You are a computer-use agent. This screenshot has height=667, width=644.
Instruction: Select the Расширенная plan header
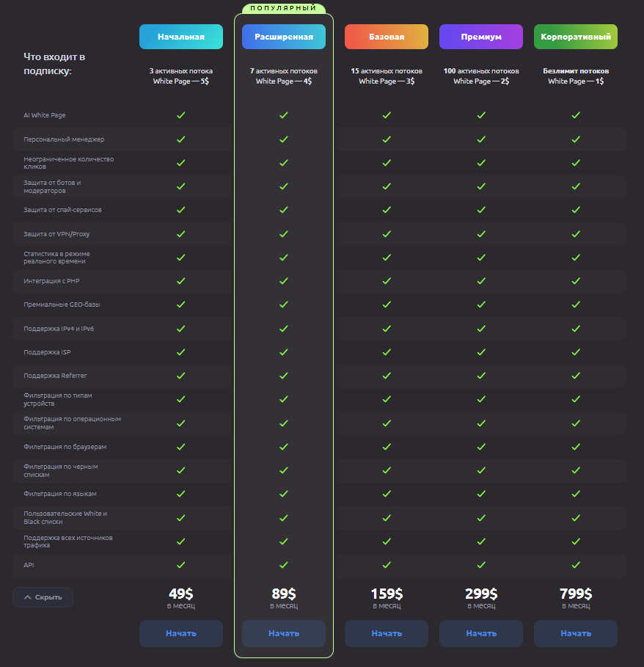pyautogui.click(x=284, y=37)
